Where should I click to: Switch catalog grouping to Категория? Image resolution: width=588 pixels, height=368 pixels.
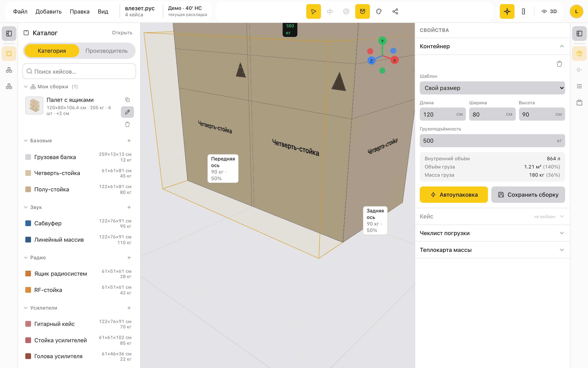[x=52, y=51]
